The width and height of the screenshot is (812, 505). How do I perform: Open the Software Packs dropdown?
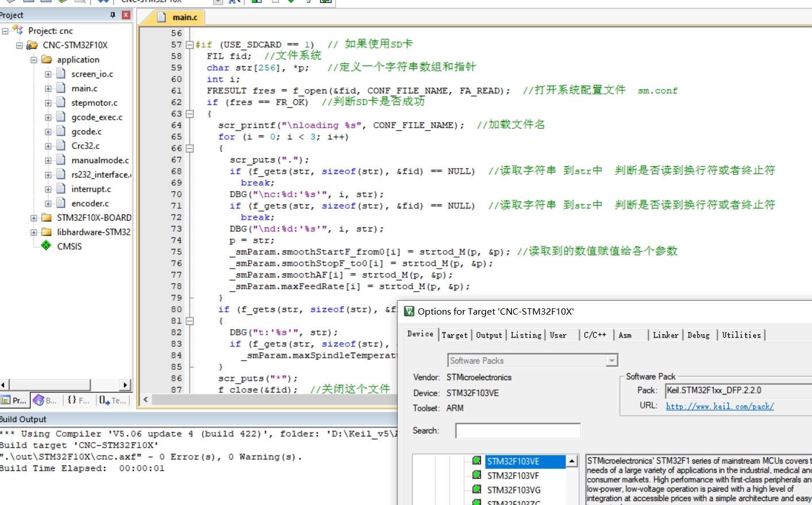pyautogui.click(x=612, y=361)
